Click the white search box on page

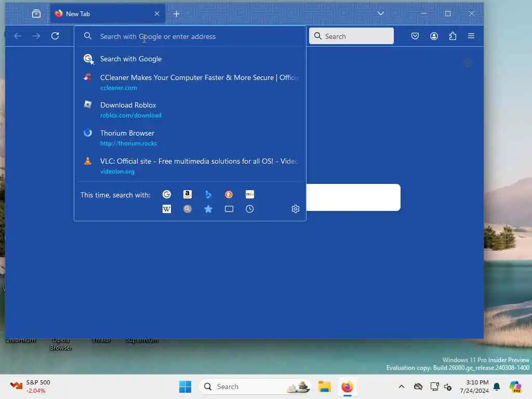[x=353, y=197]
